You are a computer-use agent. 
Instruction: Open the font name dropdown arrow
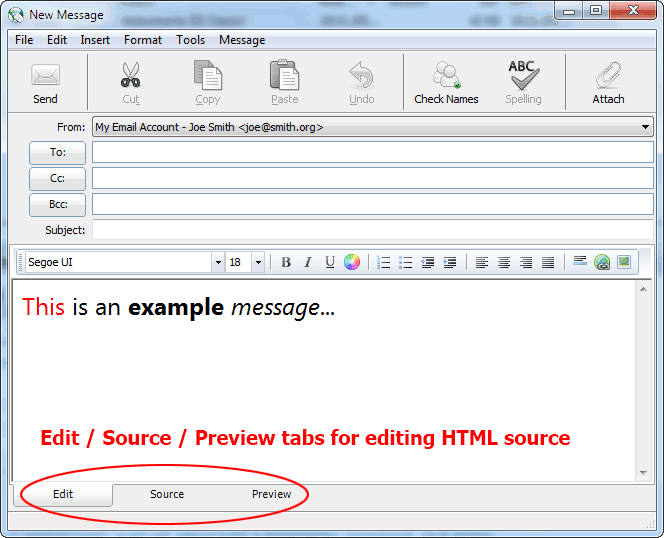point(218,262)
